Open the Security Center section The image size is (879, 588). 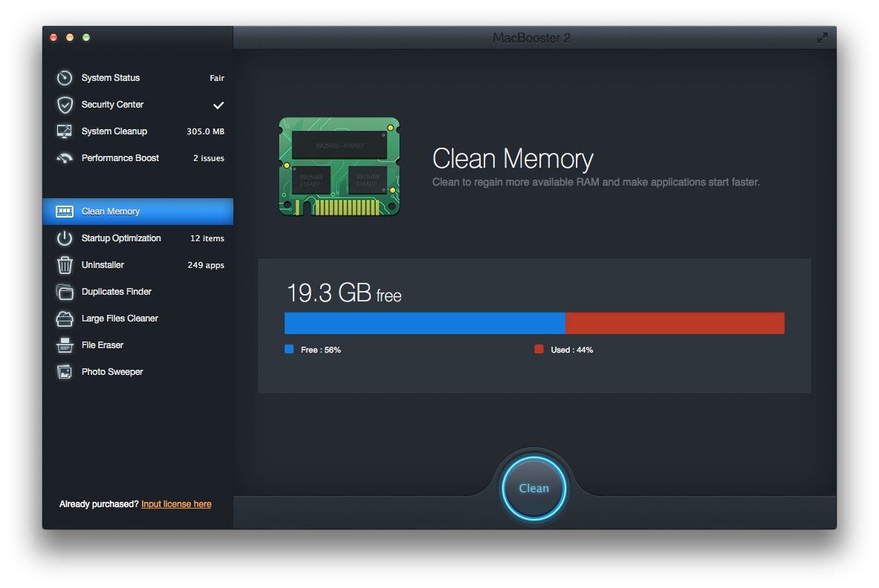[x=138, y=105]
